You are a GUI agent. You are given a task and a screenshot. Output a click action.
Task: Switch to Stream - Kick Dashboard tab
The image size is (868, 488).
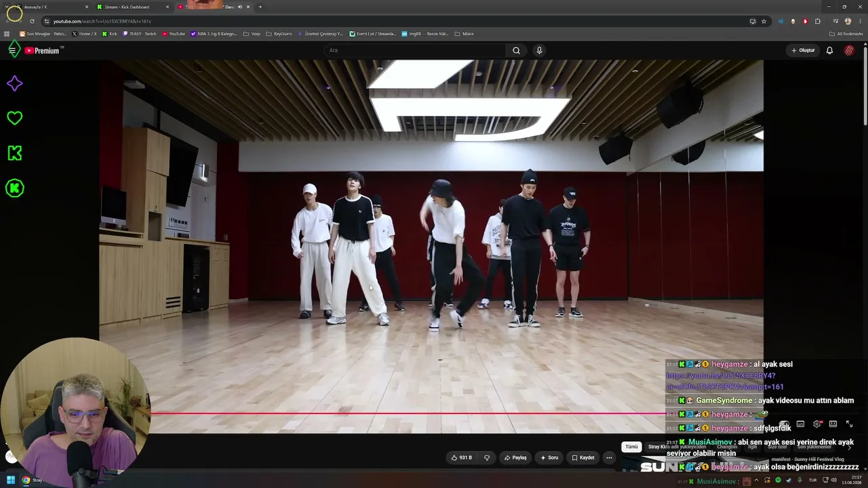132,7
